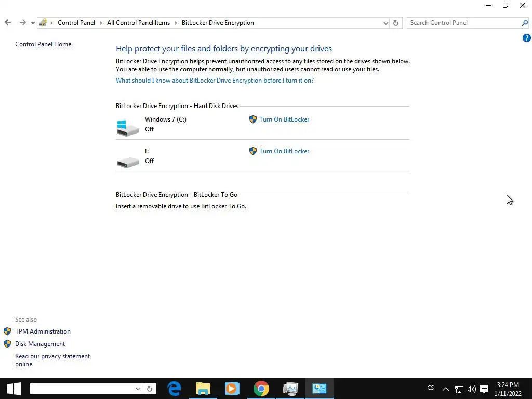
Task: Focus the Search Control Panel field
Action: tap(463, 23)
